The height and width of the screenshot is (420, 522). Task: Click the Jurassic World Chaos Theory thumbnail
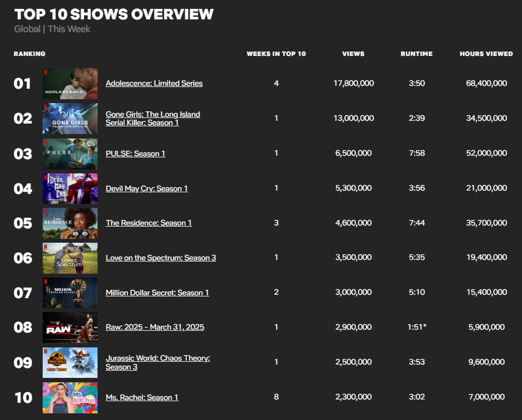click(x=70, y=362)
